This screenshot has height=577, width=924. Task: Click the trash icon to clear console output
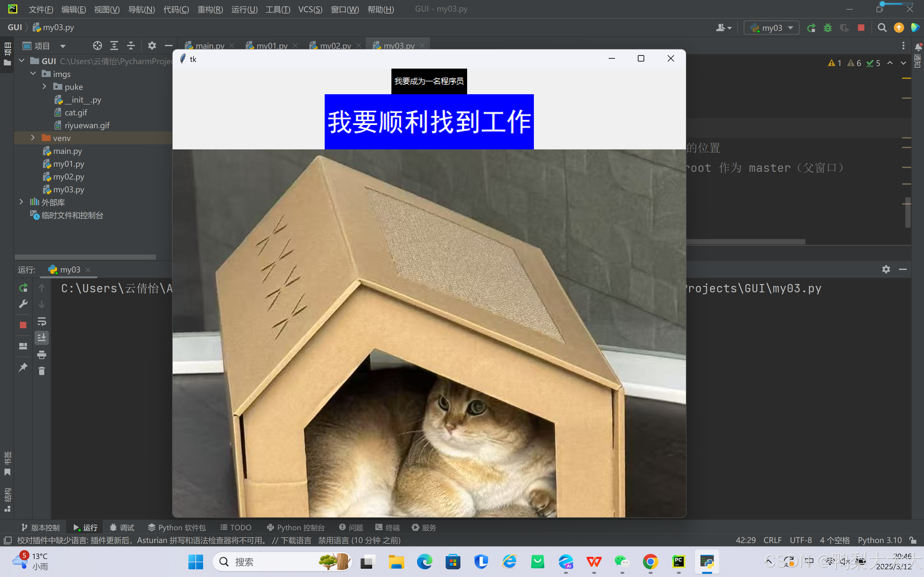42,371
